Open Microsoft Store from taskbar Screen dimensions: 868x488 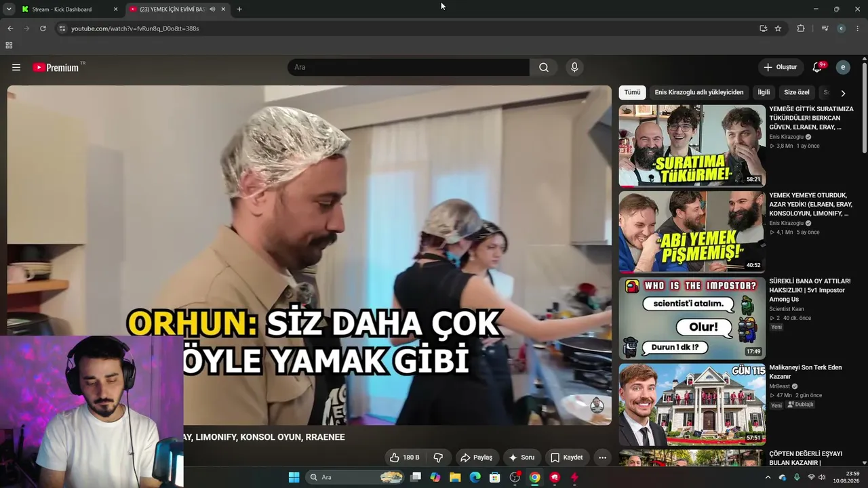tap(495, 477)
